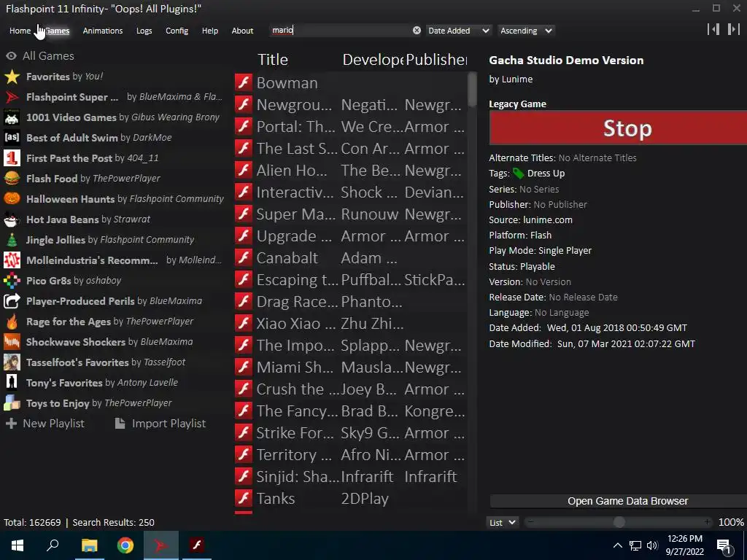Click Open Game Data Browser

[x=618, y=501]
